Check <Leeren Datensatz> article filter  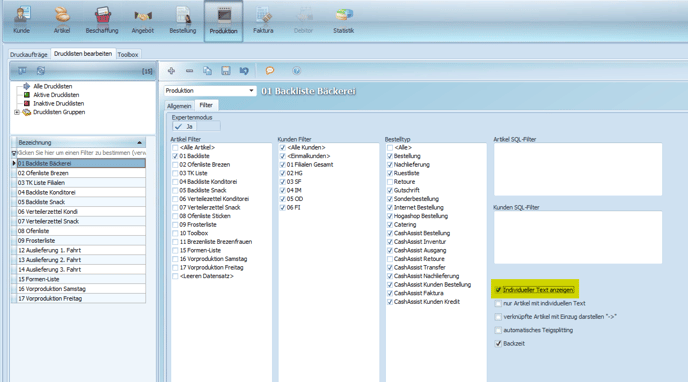click(x=175, y=276)
